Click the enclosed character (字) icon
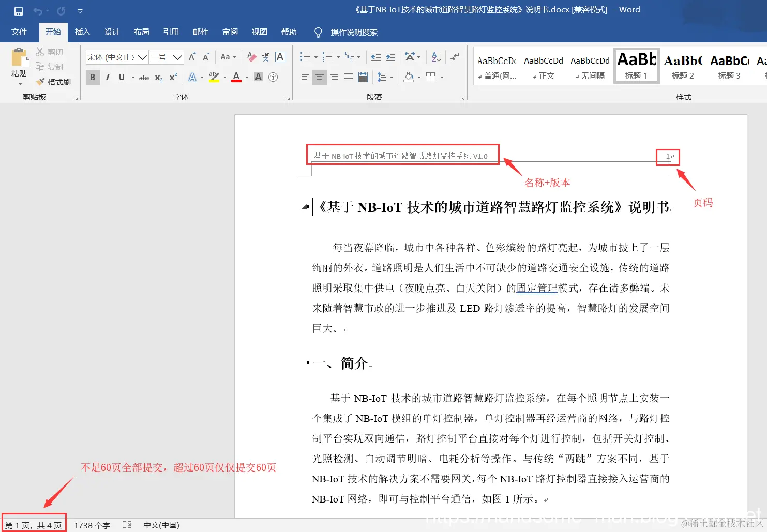767x532 pixels. point(273,77)
